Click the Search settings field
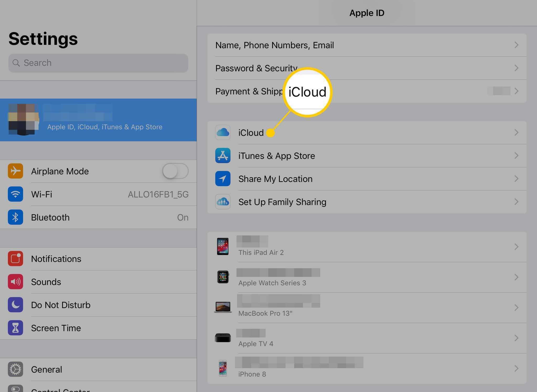Screen dimensions: 537x392 click(x=98, y=63)
